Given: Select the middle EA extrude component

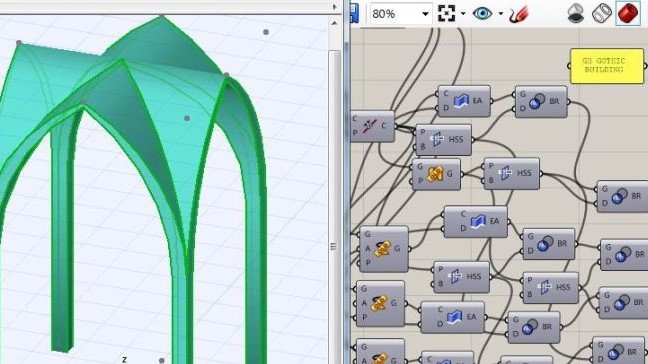Looking at the screenshot, I should [476, 222].
